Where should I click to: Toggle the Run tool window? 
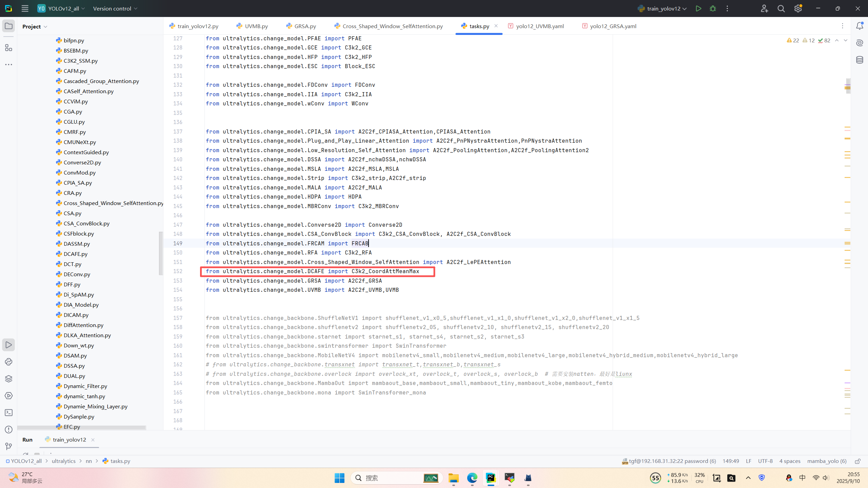tap(8, 345)
